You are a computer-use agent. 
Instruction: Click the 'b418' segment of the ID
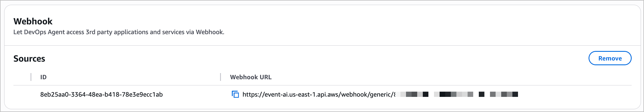pos(112,95)
